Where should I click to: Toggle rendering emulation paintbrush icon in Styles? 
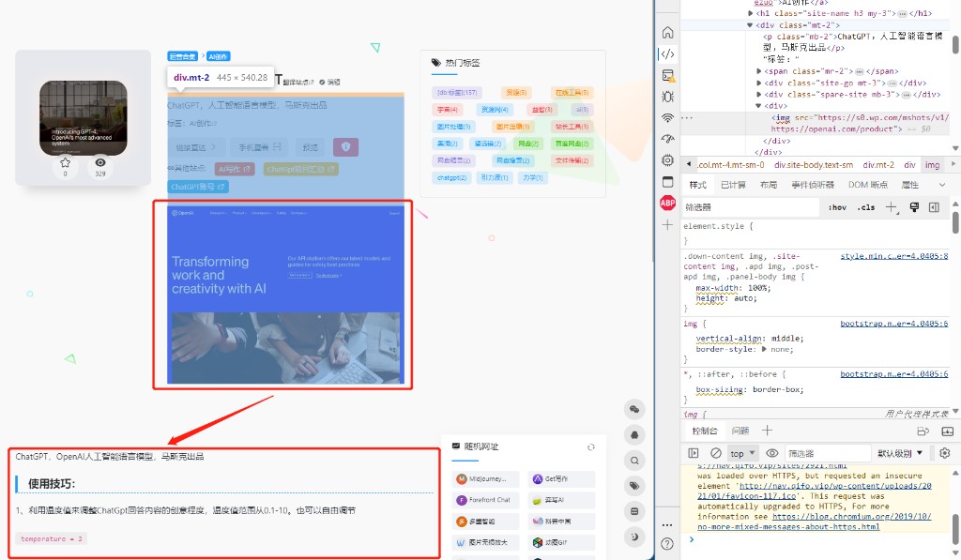[914, 207]
